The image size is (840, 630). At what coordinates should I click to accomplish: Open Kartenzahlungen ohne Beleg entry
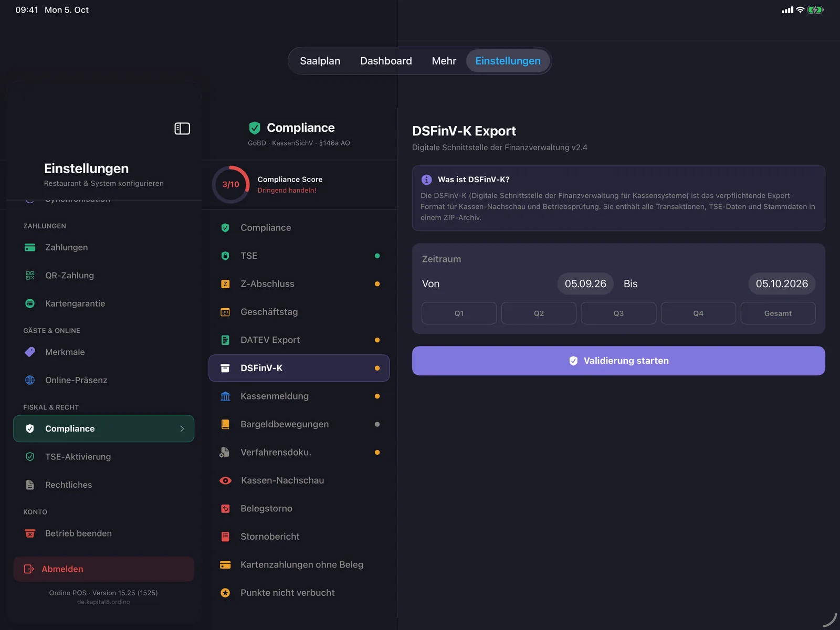pyautogui.click(x=299, y=565)
